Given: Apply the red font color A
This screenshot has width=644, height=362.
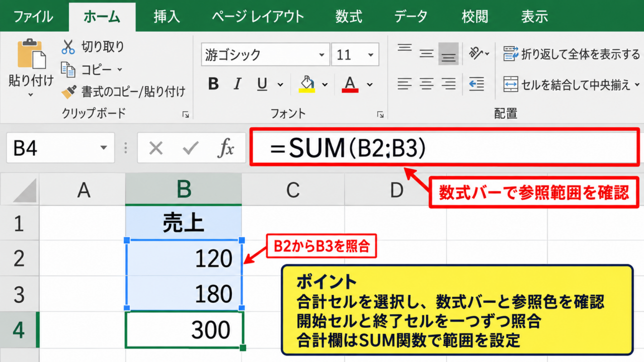Looking at the screenshot, I should [x=350, y=84].
